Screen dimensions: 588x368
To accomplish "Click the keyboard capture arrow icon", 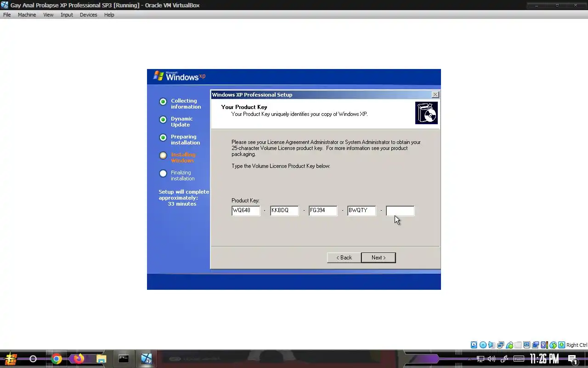I will pos(561,345).
